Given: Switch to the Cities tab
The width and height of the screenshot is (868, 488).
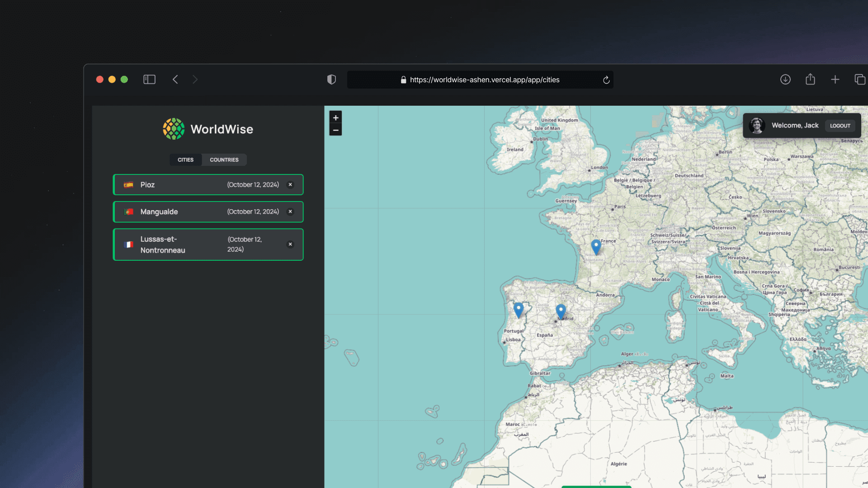Looking at the screenshot, I should pyautogui.click(x=185, y=160).
